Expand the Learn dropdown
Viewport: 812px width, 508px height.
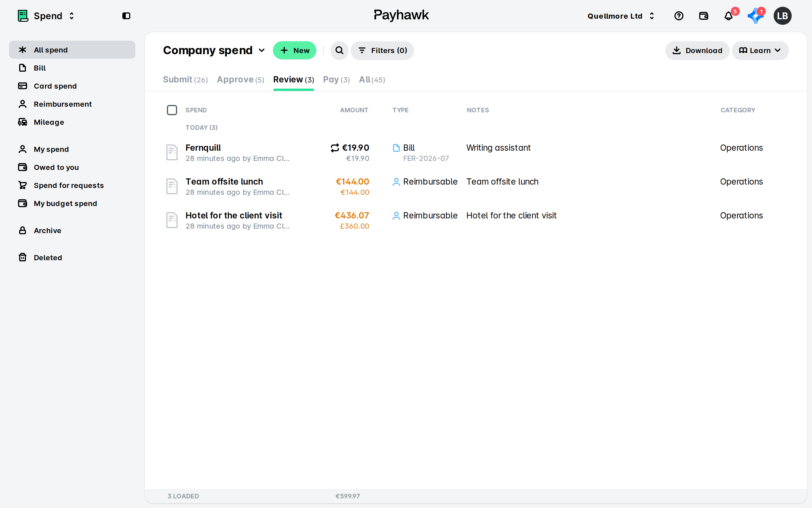[760, 51]
